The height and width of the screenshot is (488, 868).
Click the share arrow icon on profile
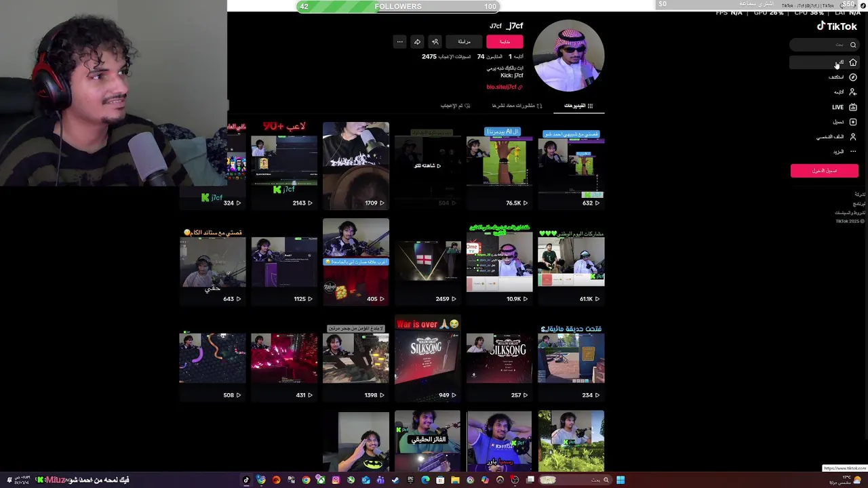(x=417, y=41)
